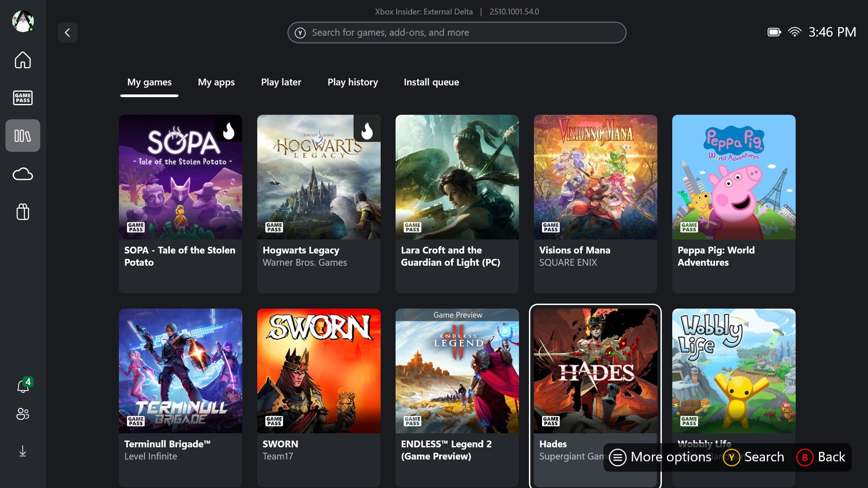Switch to the My apps tab
The height and width of the screenshot is (488, 868).
click(x=216, y=82)
